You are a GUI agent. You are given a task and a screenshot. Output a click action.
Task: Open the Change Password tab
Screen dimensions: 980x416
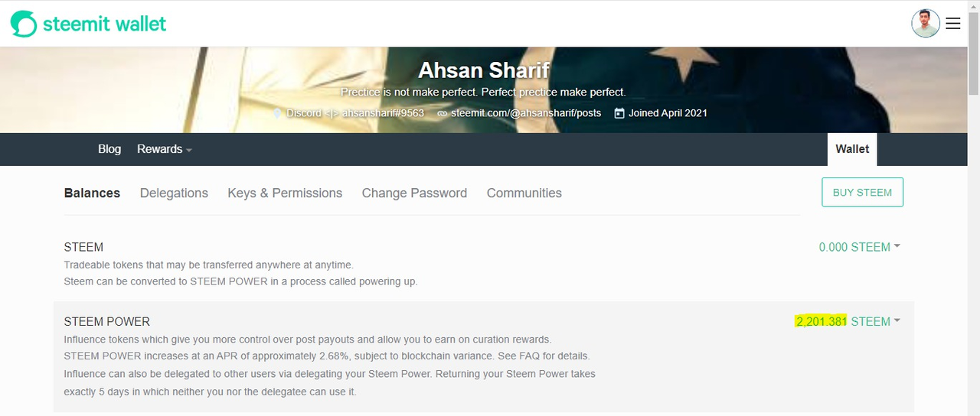[x=414, y=193]
